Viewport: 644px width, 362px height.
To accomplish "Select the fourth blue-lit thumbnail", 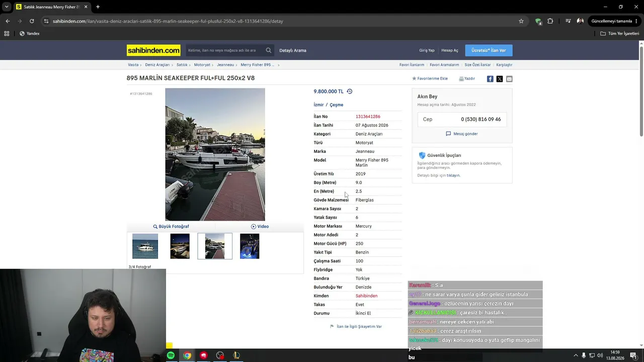I will coord(250,246).
